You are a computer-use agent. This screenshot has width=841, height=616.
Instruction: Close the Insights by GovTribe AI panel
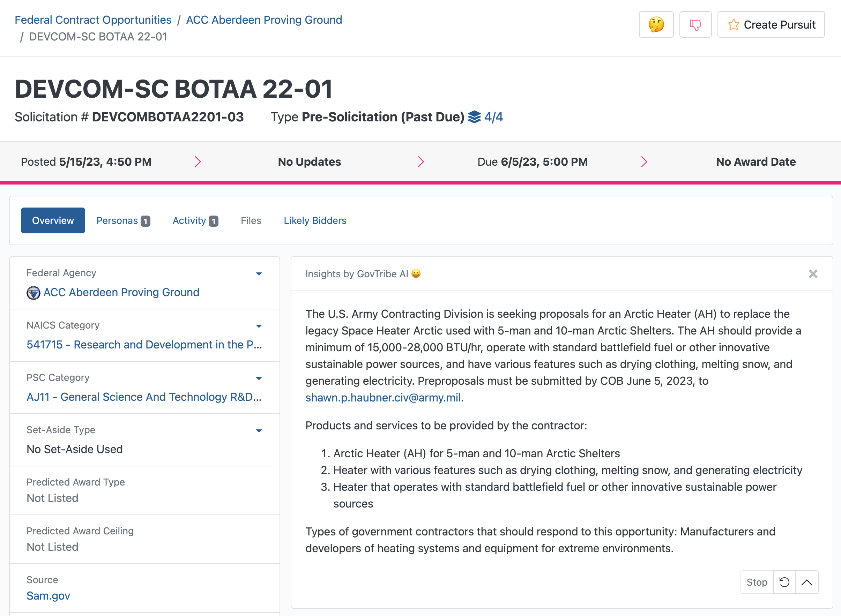tap(813, 274)
